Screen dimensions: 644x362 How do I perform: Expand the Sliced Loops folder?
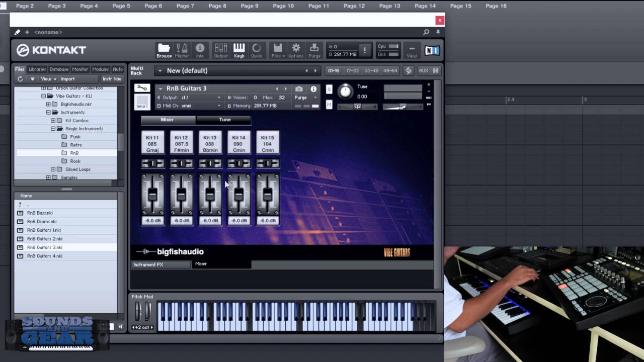(x=53, y=169)
